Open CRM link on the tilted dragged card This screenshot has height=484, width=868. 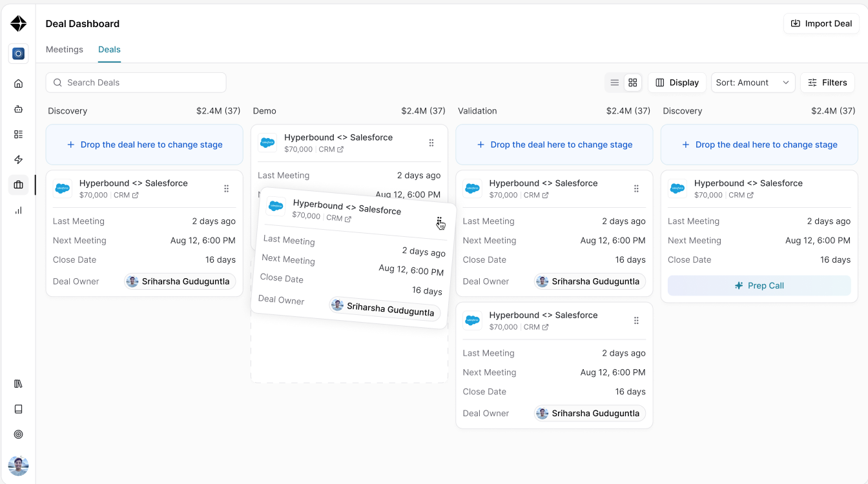click(338, 218)
